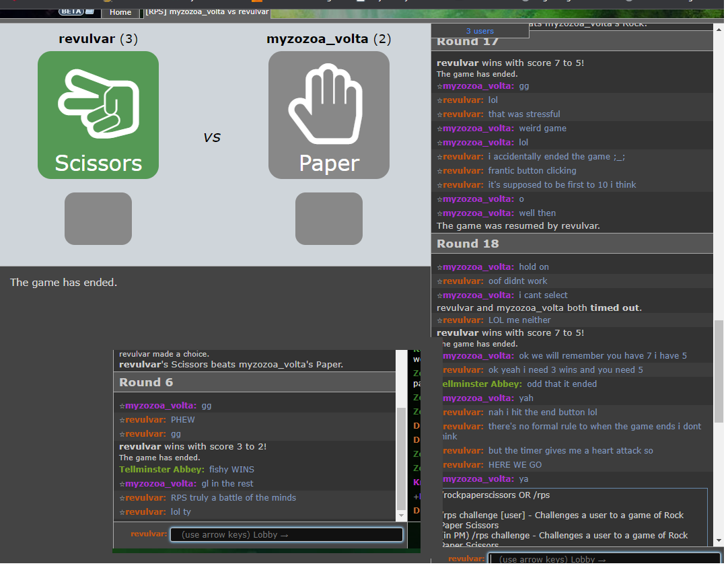Click 'revulvar's Scissors beats myzozoa_volta's Paper.' line
Image resolution: width=728 pixels, height=572 pixels.
coord(231,365)
